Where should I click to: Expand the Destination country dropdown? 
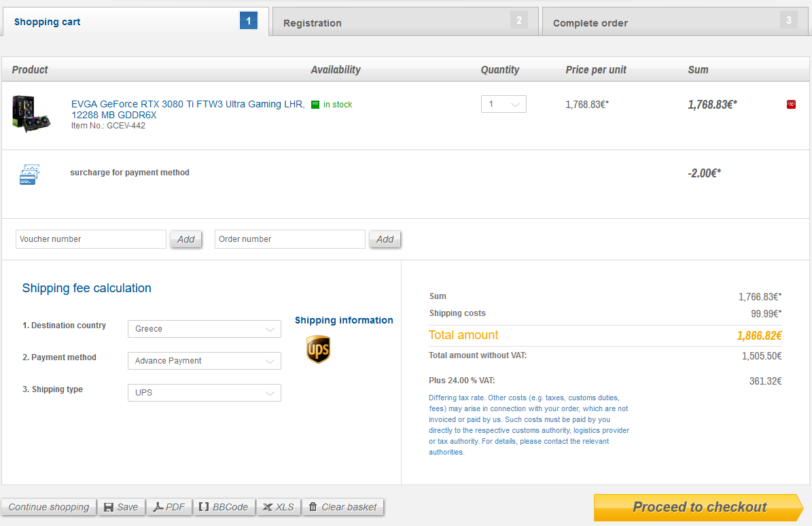click(x=204, y=329)
